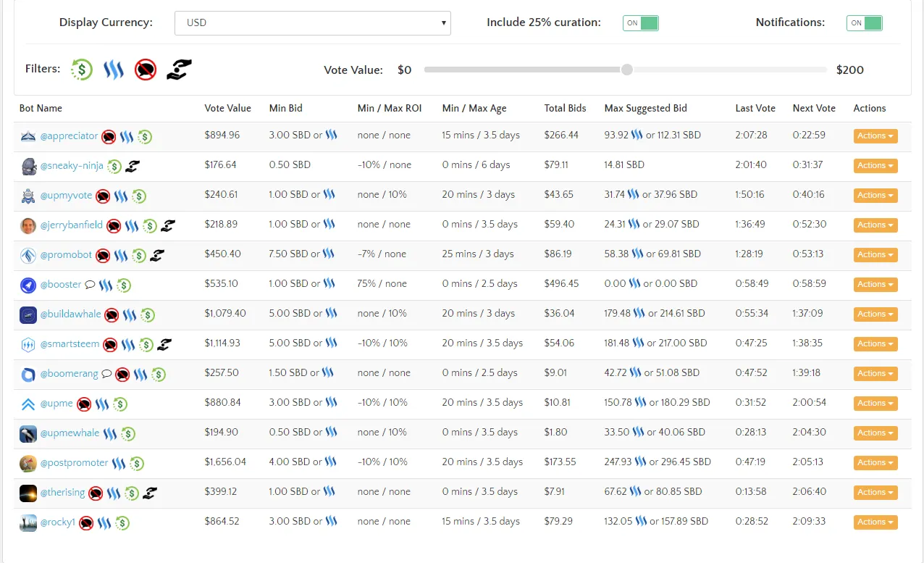This screenshot has width=924, height=563.
Task: Open Actions dropdown for @upme
Action: pyautogui.click(x=875, y=404)
